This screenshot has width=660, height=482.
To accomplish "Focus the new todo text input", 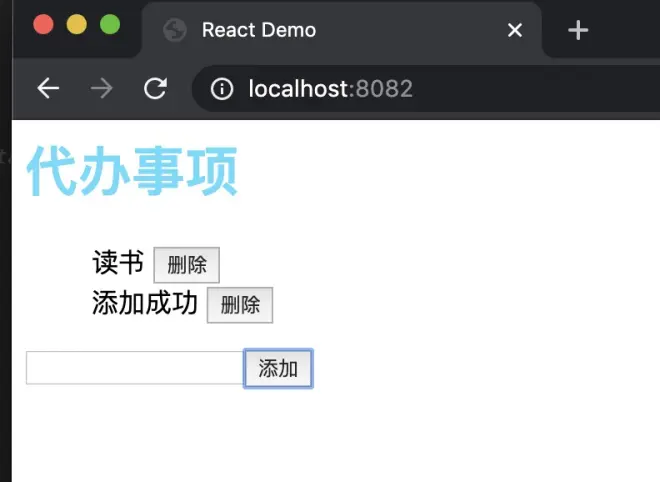I will [135, 368].
